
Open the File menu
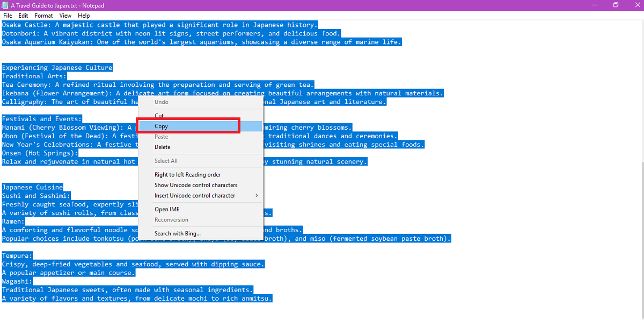[8, 16]
